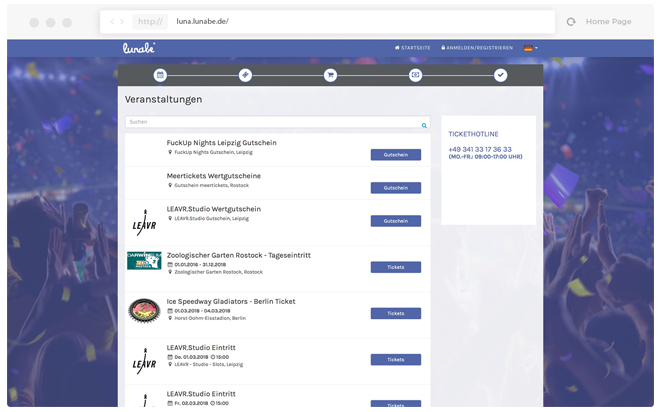Click Tickets button for Ice Speedway Gladiators
Viewport: 662px width, 412px height.
pyautogui.click(x=396, y=313)
